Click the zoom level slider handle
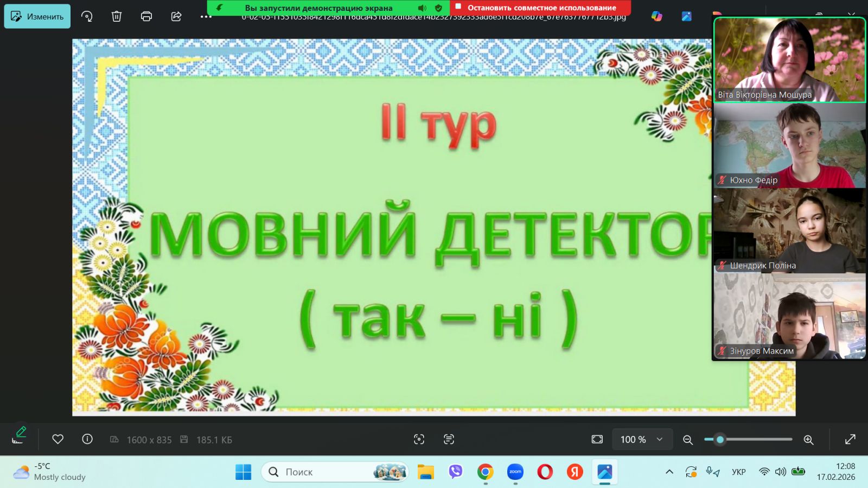This screenshot has width=868, height=488. click(720, 439)
